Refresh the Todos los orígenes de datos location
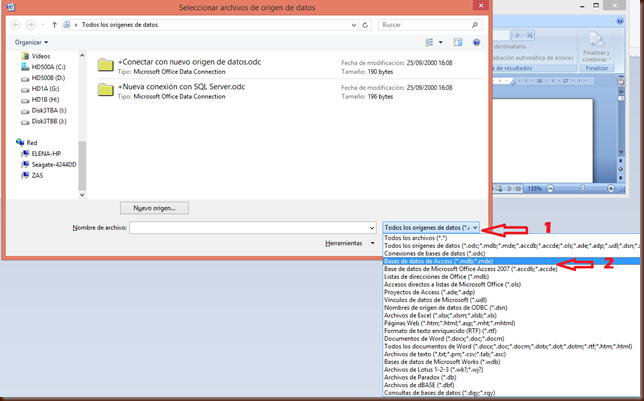The image size is (644, 401). tap(365, 25)
